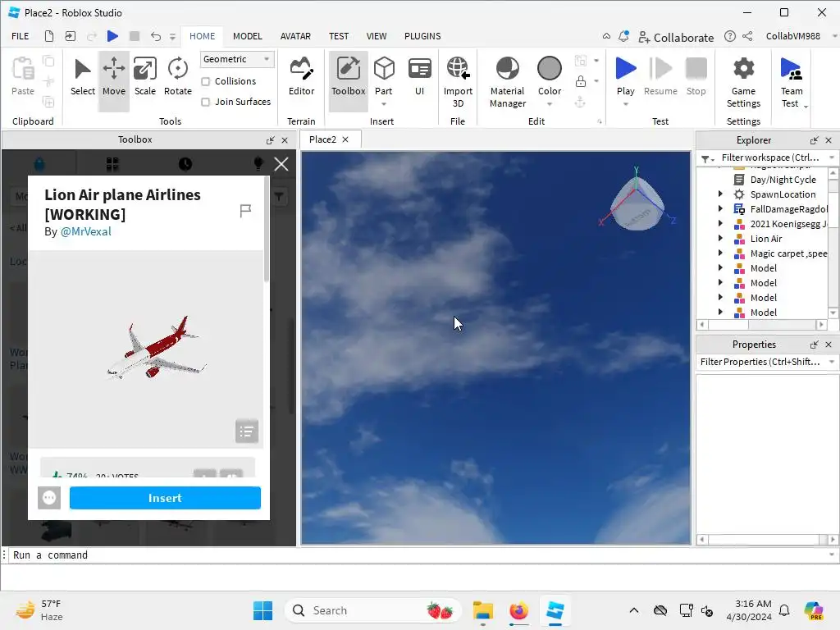The width and height of the screenshot is (840, 630).
Task: Enable the Join Surfaces checkbox
Action: click(206, 102)
